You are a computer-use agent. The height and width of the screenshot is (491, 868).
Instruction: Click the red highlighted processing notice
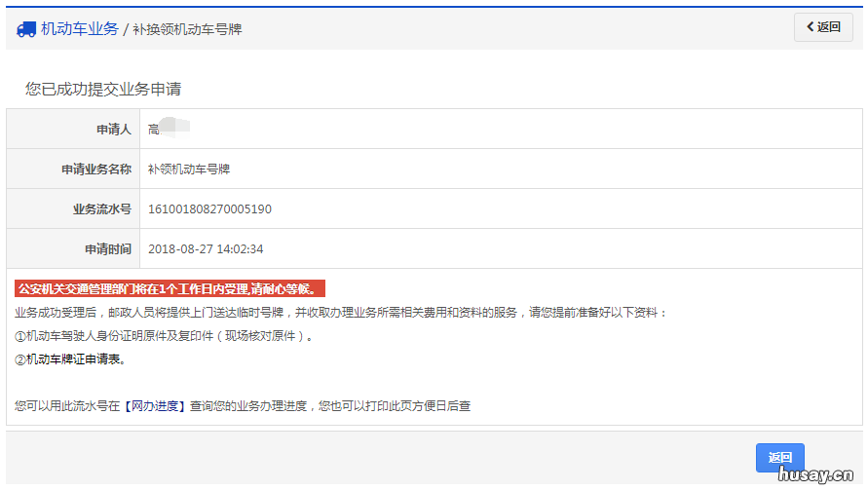click(170, 288)
